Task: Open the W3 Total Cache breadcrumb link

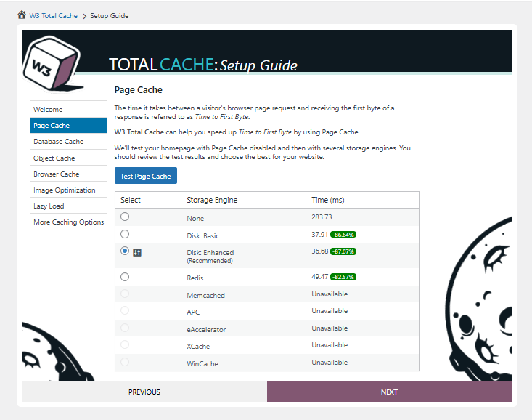Action: tap(53, 16)
